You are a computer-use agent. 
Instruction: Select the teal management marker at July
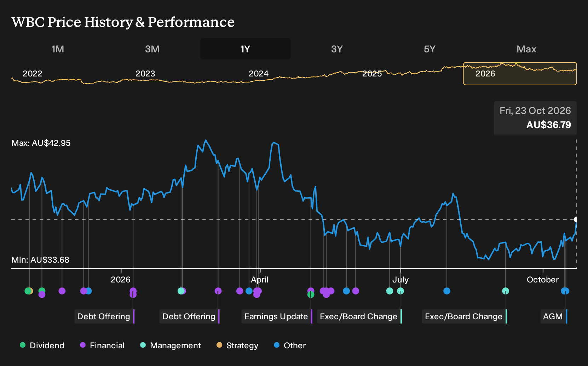click(x=400, y=291)
